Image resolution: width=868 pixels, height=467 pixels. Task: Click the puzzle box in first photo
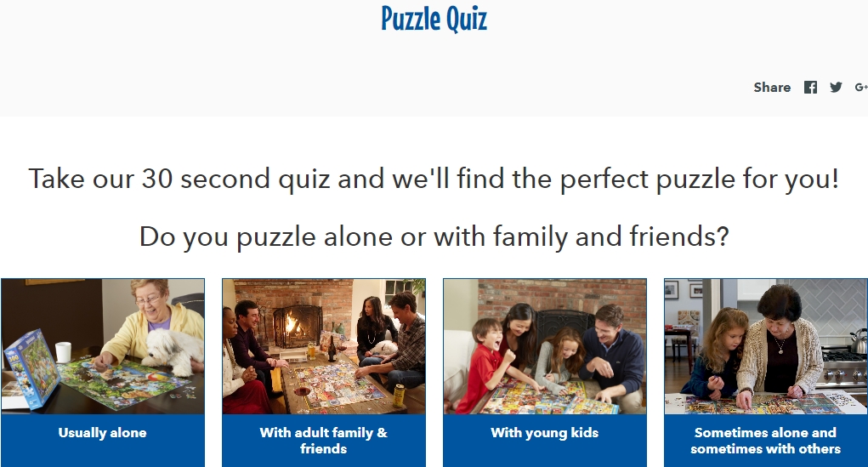(x=31, y=369)
